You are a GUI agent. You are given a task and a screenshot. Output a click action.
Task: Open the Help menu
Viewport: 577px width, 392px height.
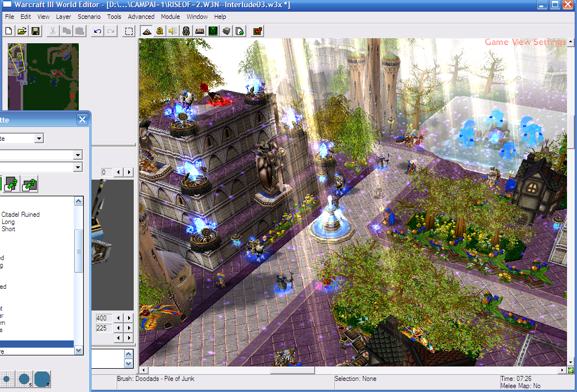click(x=220, y=17)
